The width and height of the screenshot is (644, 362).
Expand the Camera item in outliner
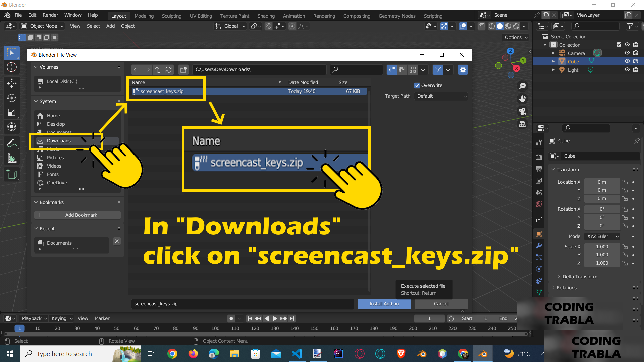click(x=553, y=53)
